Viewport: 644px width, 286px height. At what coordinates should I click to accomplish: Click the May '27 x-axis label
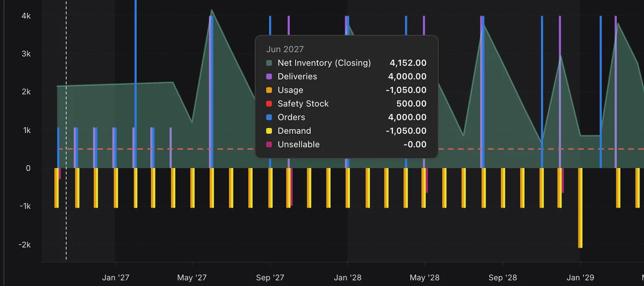click(x=192, y=278)
